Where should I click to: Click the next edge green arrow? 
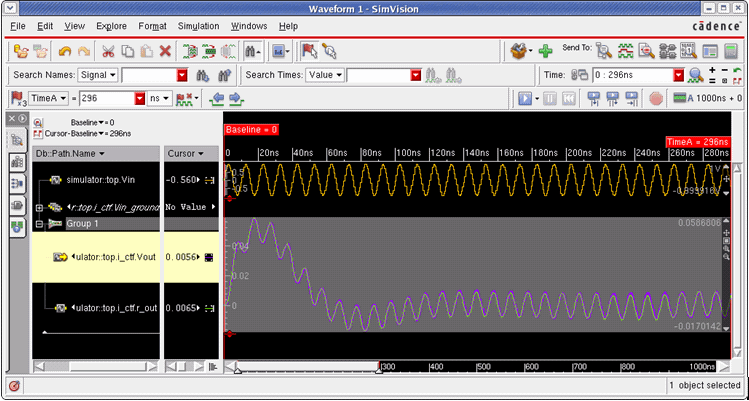235,99
